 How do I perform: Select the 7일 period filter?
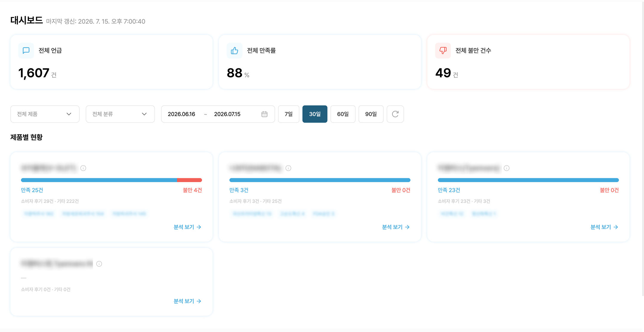coord(289,114)
